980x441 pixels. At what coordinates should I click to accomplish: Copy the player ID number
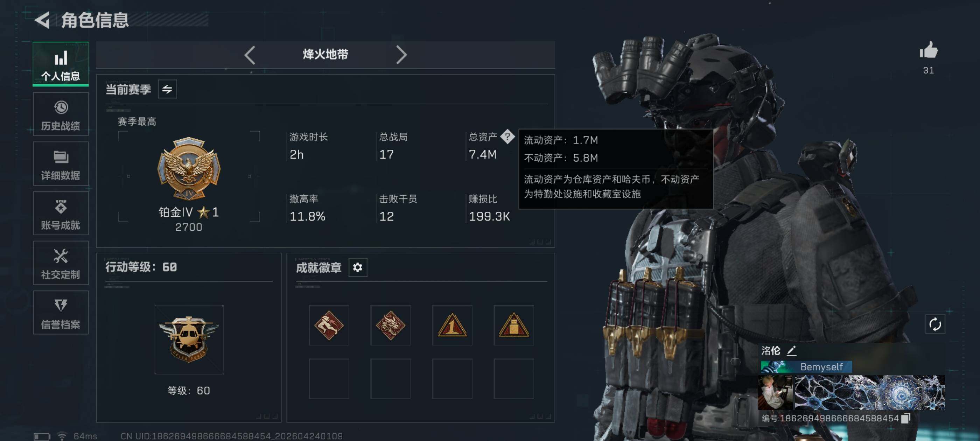pyautogui.click(x=906, y=418)
